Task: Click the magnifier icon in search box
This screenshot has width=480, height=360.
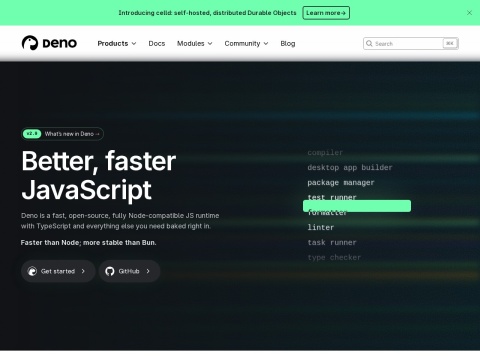Action: 369,43
